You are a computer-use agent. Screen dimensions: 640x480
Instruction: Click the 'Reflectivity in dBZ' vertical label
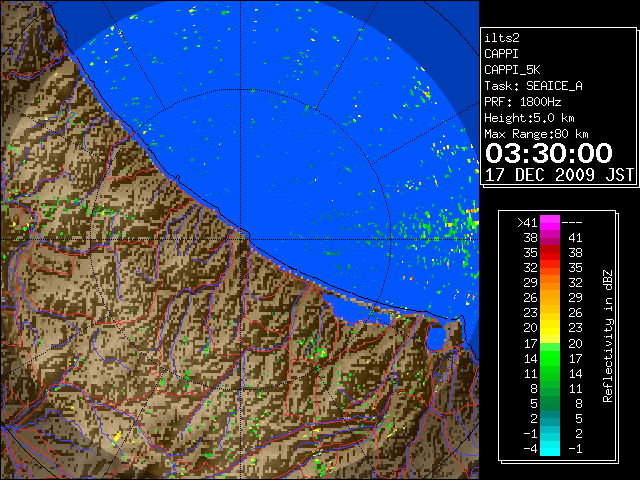point(607,336)
